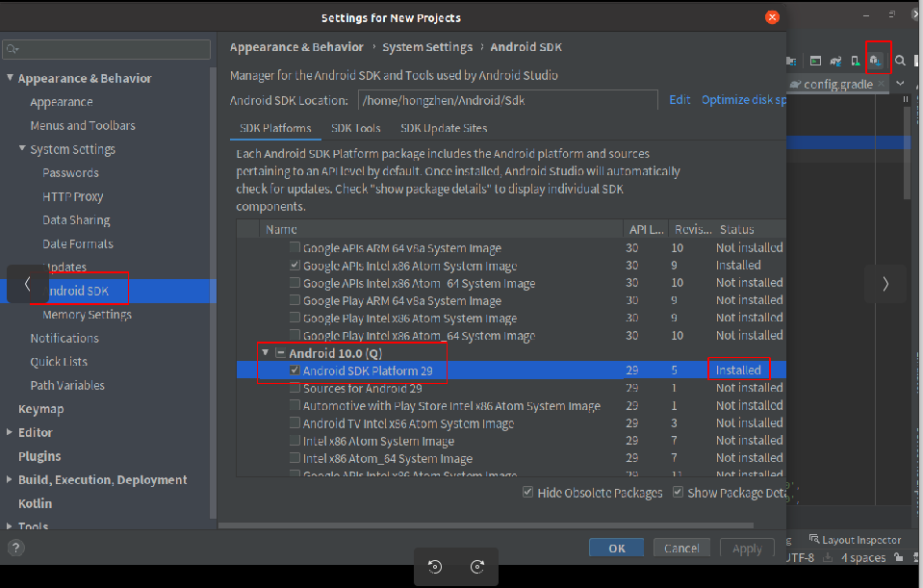Expand the Tools section in the sidebar
This screenshot has width=923, height=588.
(10, 526)
